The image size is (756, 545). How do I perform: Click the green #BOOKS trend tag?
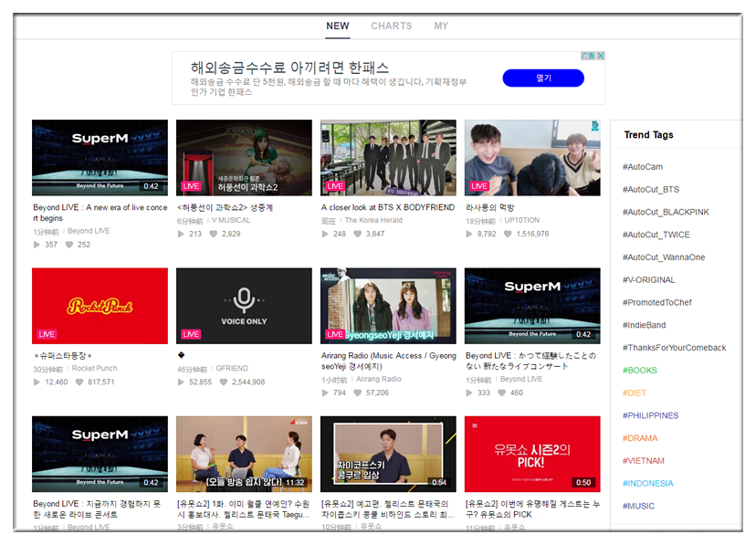[639, 371]
